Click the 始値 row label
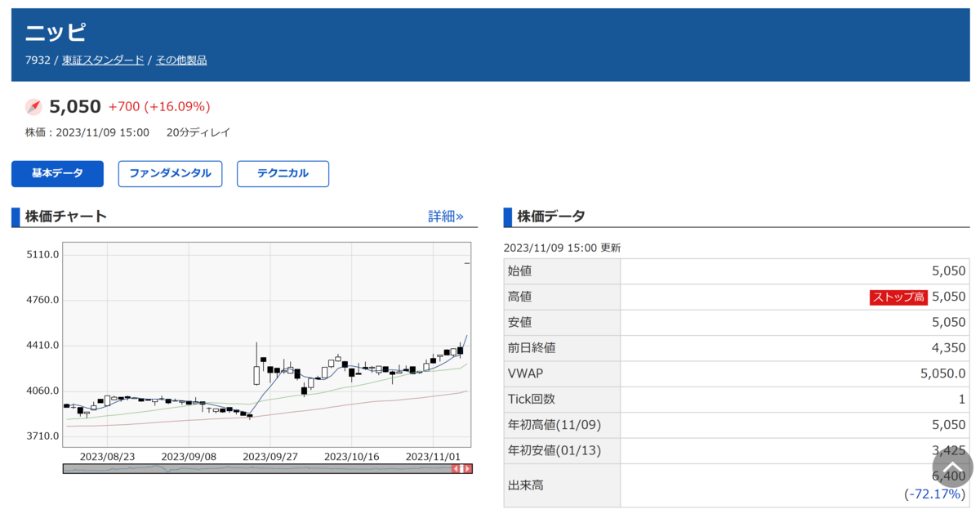This screenshot has height=514, width=980. 519,271
